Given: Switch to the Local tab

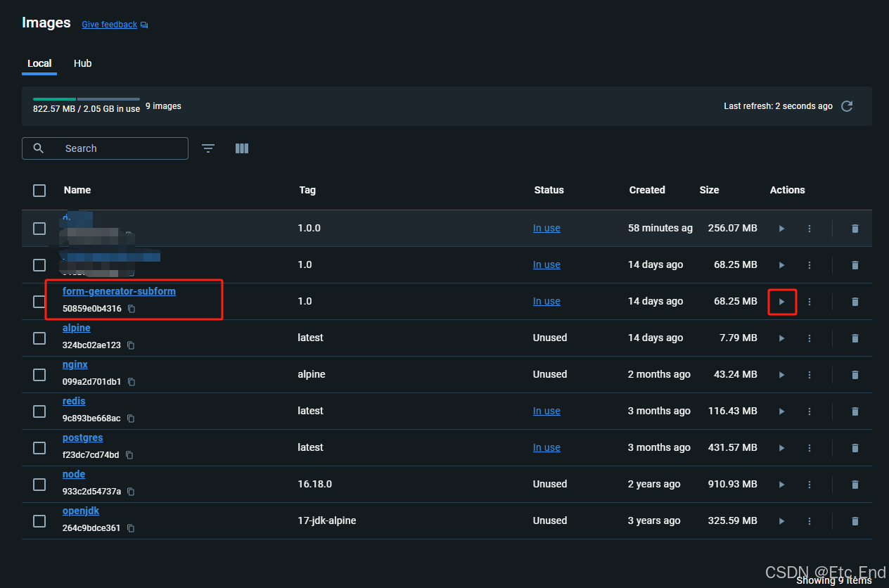Looking at the screenshot, I should tap(39, 63).
